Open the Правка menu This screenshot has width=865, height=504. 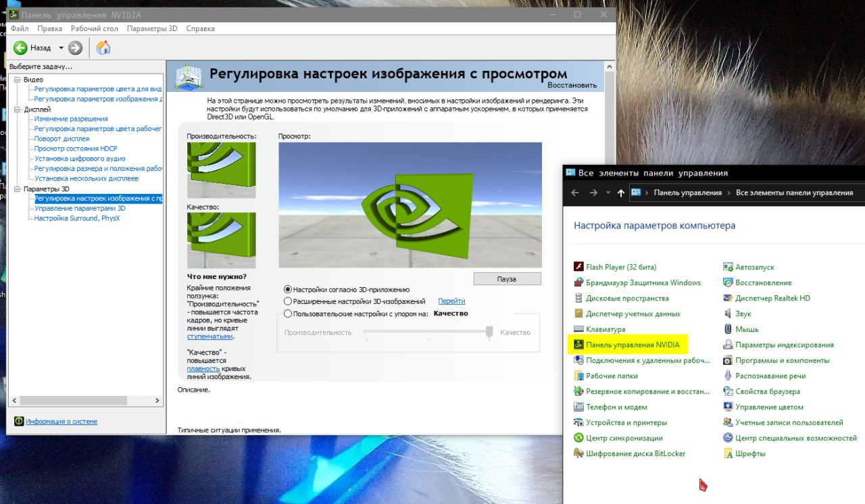[x=50, y=28]
